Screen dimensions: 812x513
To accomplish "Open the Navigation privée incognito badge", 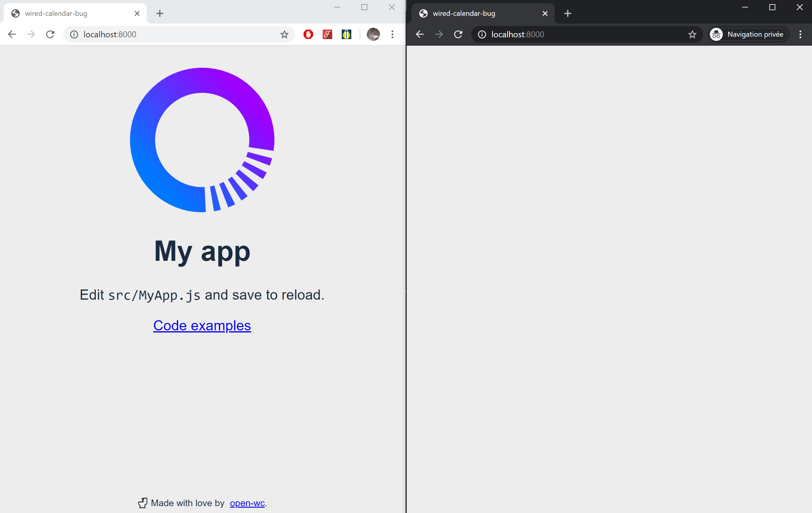I will tap(748, 34).
